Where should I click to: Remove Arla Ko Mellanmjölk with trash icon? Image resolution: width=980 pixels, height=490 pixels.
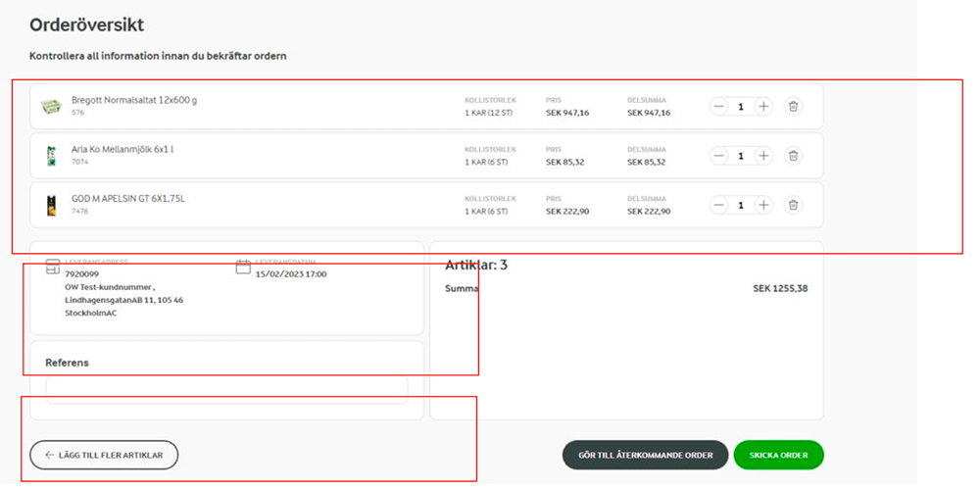pyautogui.click(x=793, y=156)
